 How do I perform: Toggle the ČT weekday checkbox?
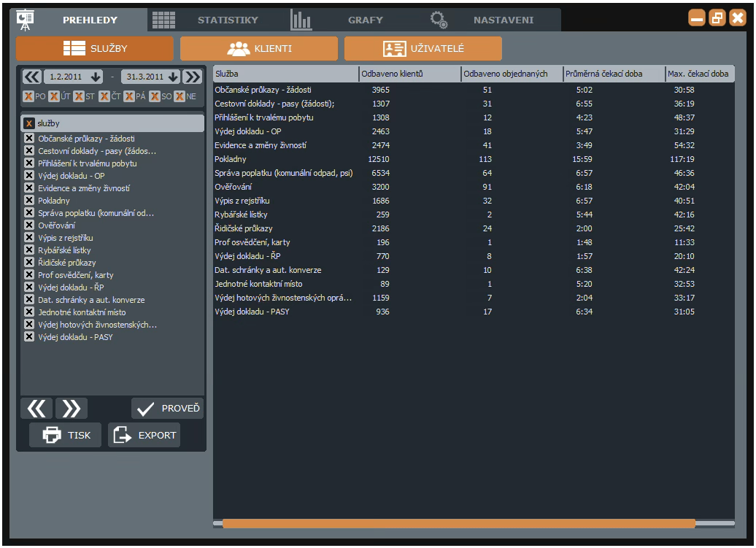(104, 96)
